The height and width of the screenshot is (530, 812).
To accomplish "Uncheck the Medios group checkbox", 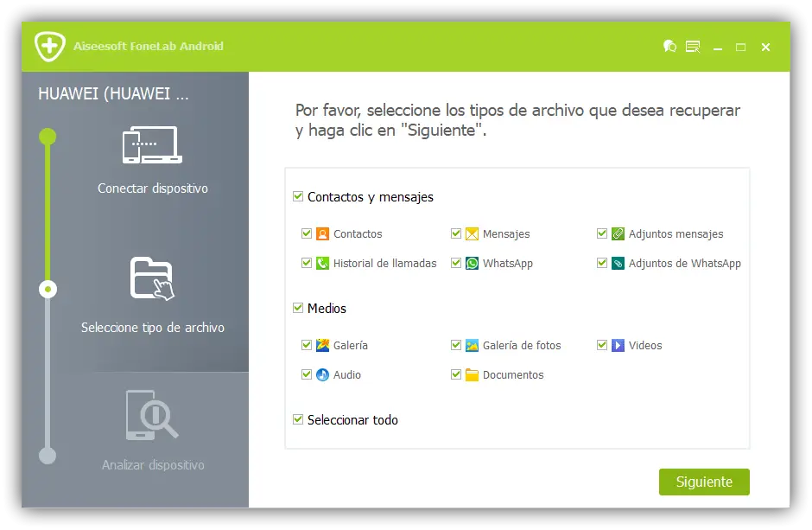I will pyautogui.click(x=298, y=308).
